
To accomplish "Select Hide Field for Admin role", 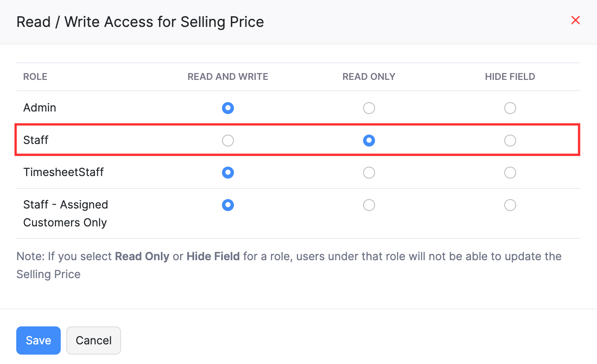I will tap(510, 108).
